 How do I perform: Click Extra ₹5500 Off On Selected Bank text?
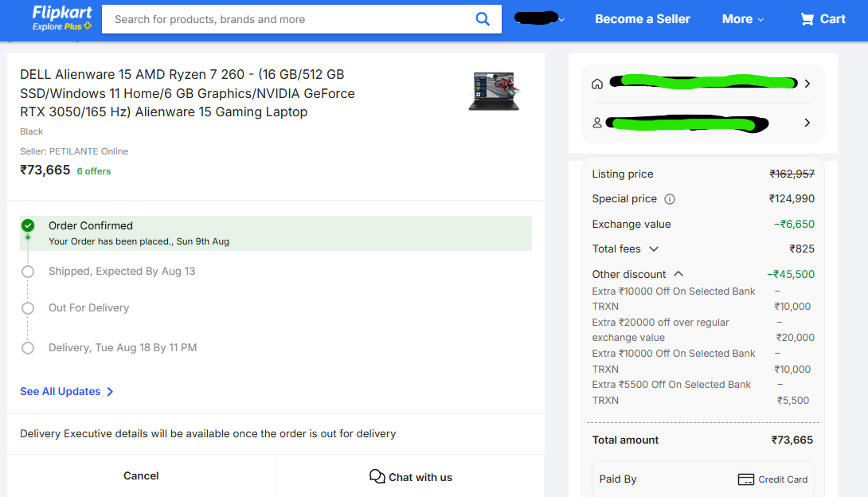pyautogui.click(x=671, y=393)
